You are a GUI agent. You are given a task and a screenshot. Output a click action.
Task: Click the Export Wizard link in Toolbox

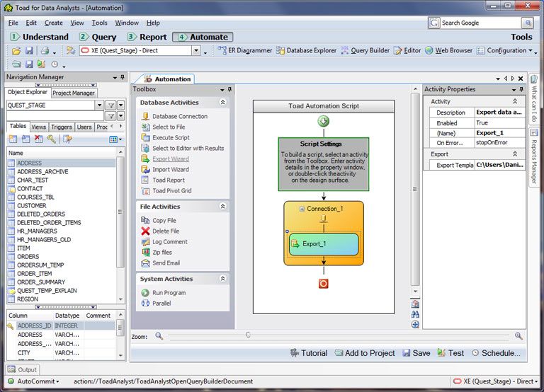pyautogui.click(x=171, y=159)
